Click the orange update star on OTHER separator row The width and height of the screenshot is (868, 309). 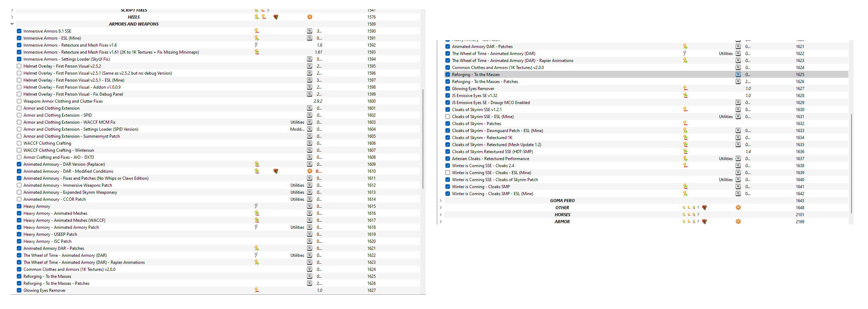(738, 207)
